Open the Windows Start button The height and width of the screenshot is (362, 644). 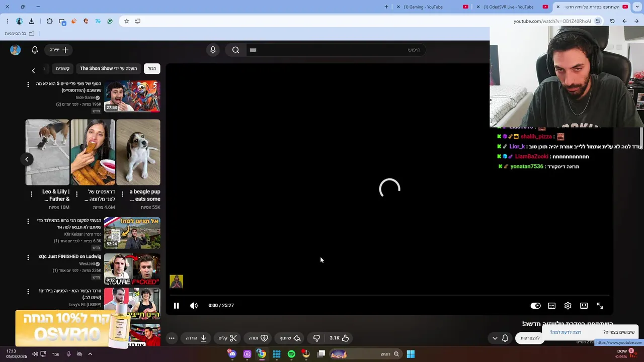pos(411,354)
